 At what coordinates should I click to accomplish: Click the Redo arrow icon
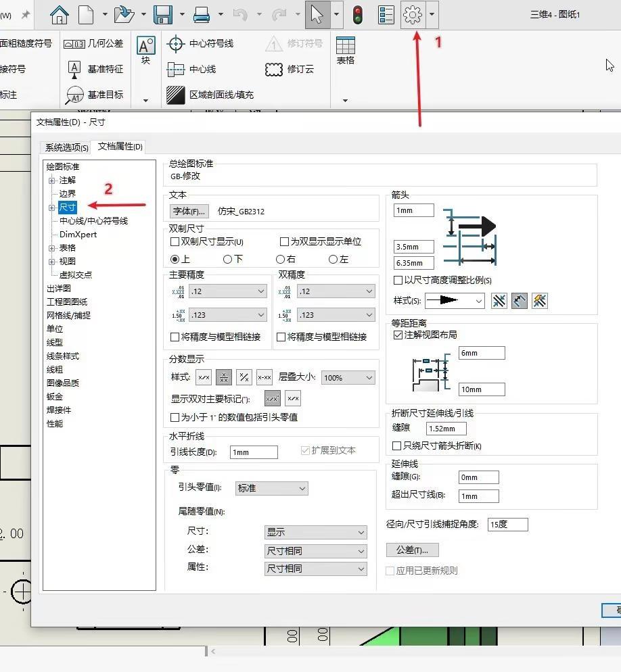pyautogui.click(x=279, y=15)
